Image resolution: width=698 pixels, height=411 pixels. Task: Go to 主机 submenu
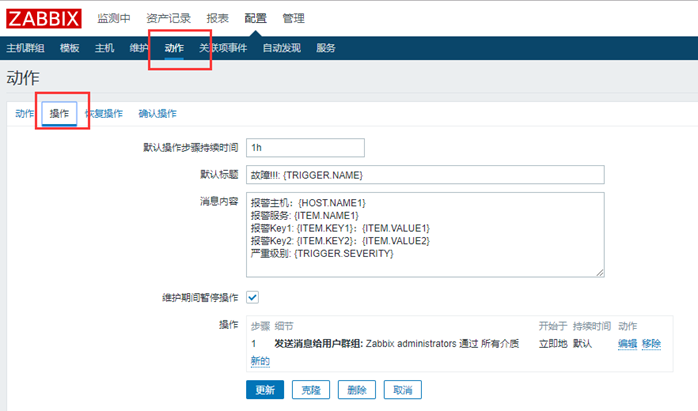104,48
